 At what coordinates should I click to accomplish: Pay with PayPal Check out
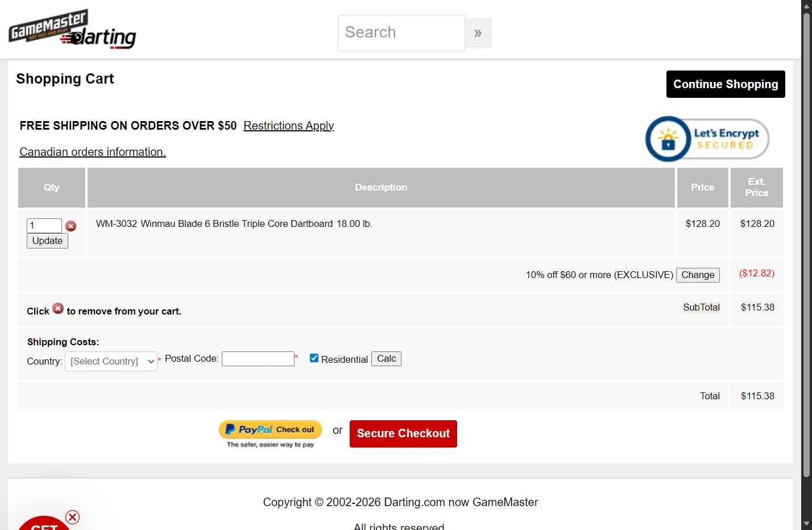pos(270,434)
